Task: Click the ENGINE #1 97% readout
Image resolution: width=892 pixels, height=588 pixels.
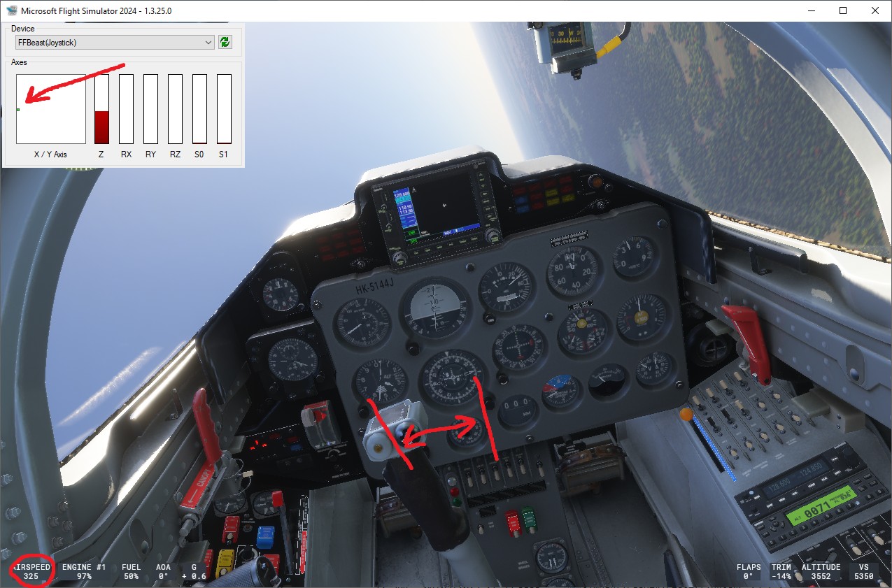Action: click(x=83, y=571)
